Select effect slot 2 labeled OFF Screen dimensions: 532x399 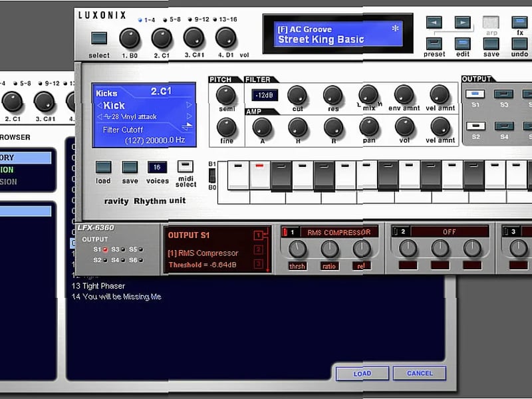point(449,232)
